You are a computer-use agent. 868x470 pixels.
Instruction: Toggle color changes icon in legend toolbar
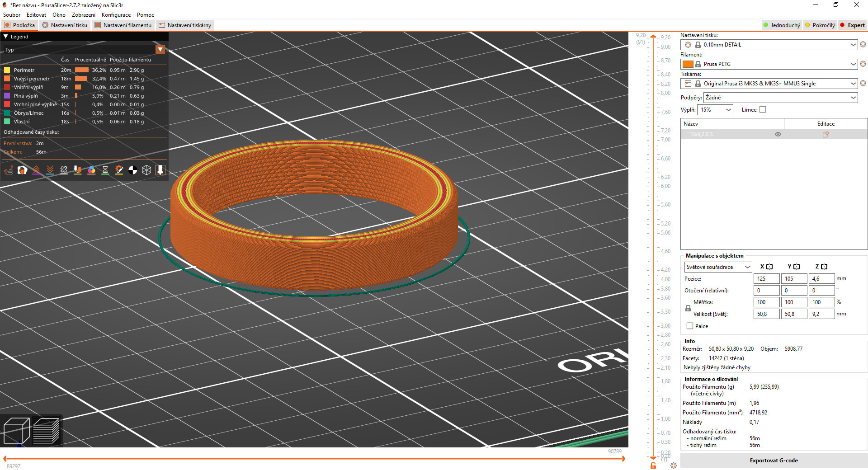coord(92,170)
